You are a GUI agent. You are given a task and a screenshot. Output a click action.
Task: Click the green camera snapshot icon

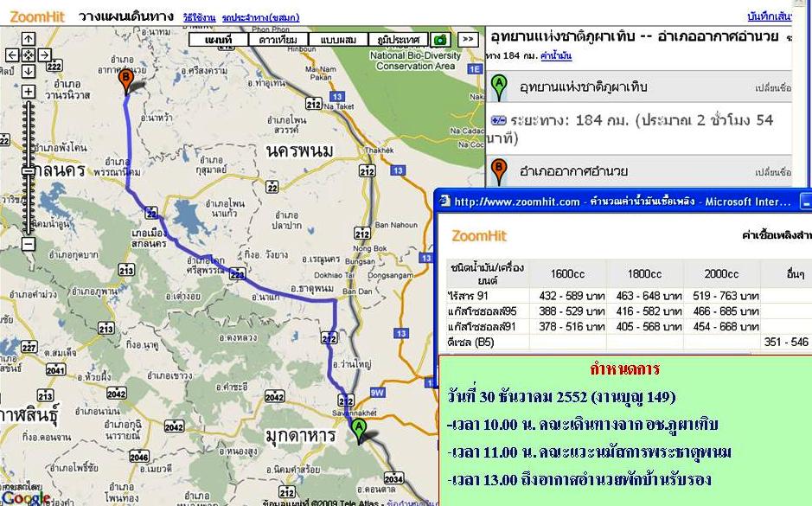point(440,40)
